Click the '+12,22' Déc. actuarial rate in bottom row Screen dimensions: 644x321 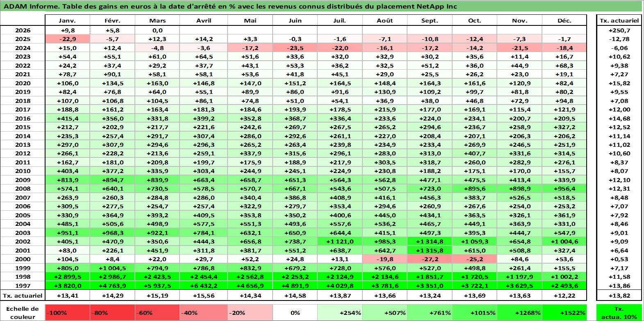(564, 296)
